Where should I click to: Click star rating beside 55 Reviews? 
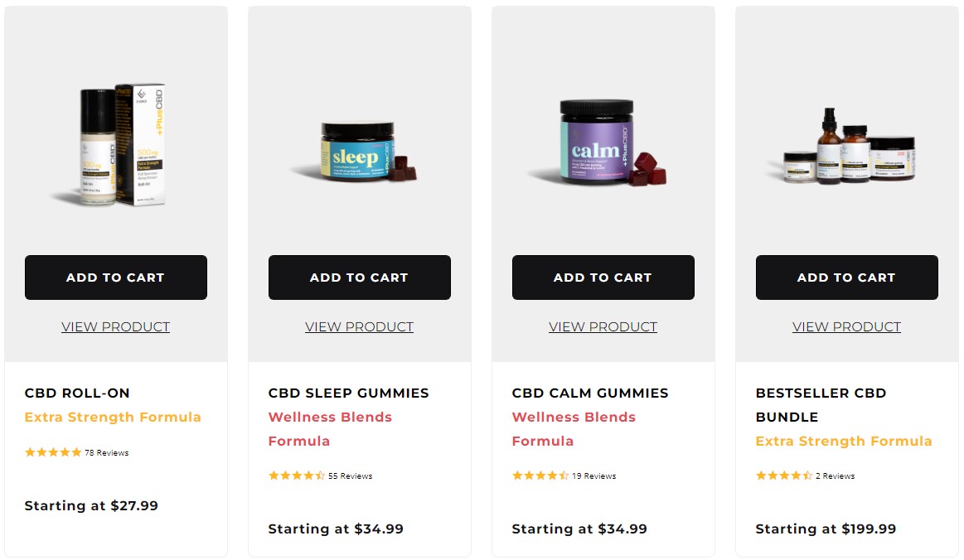coord(297,476)
